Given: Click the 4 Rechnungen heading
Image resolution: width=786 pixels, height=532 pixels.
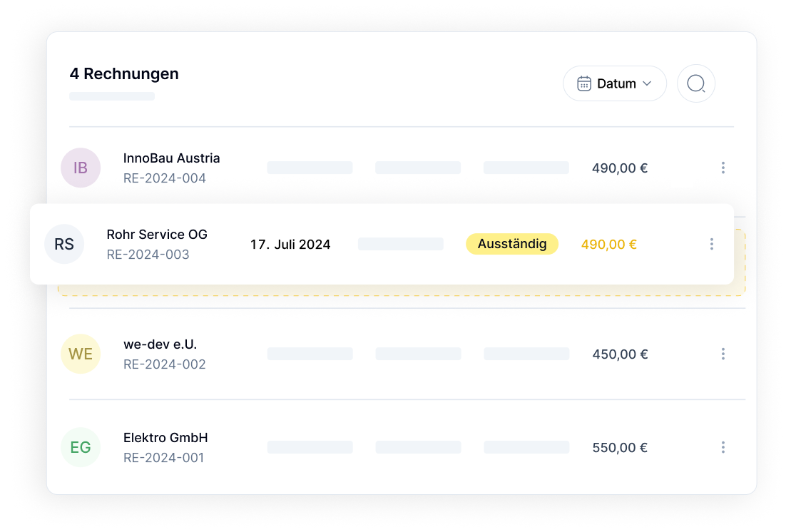Looking at the screenshot, I should (124, 73).
